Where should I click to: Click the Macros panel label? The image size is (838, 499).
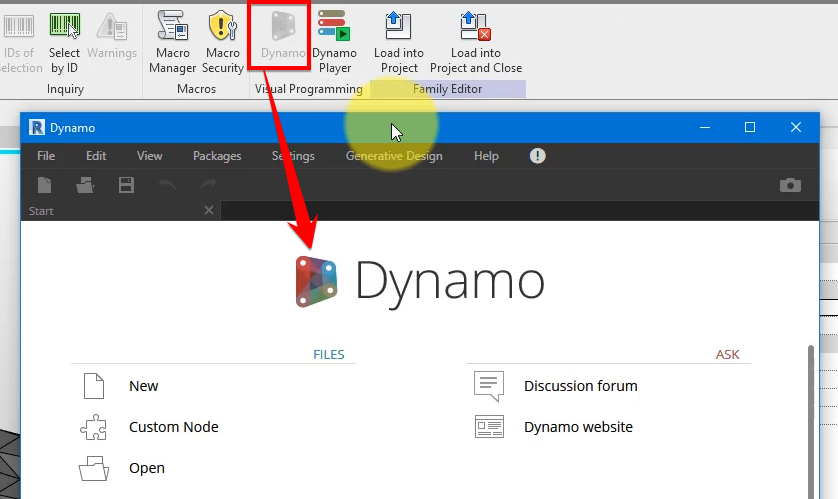click(x=197, y=89)
